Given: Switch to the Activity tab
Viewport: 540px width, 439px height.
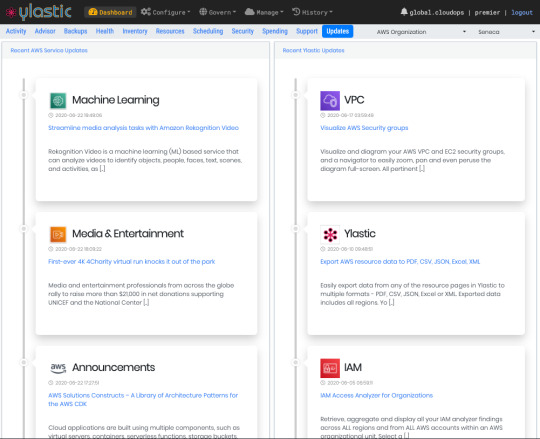Looking at the screenshot, I should (16, 31).
